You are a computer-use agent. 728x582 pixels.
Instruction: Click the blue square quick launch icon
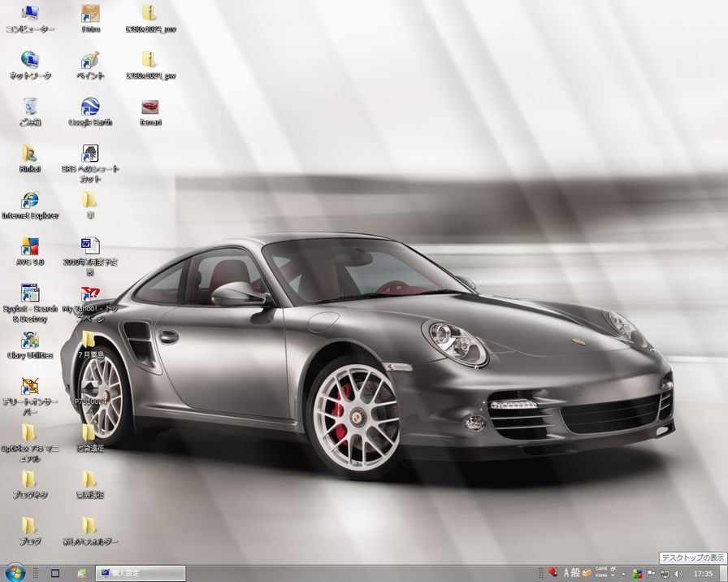point(55,573)
